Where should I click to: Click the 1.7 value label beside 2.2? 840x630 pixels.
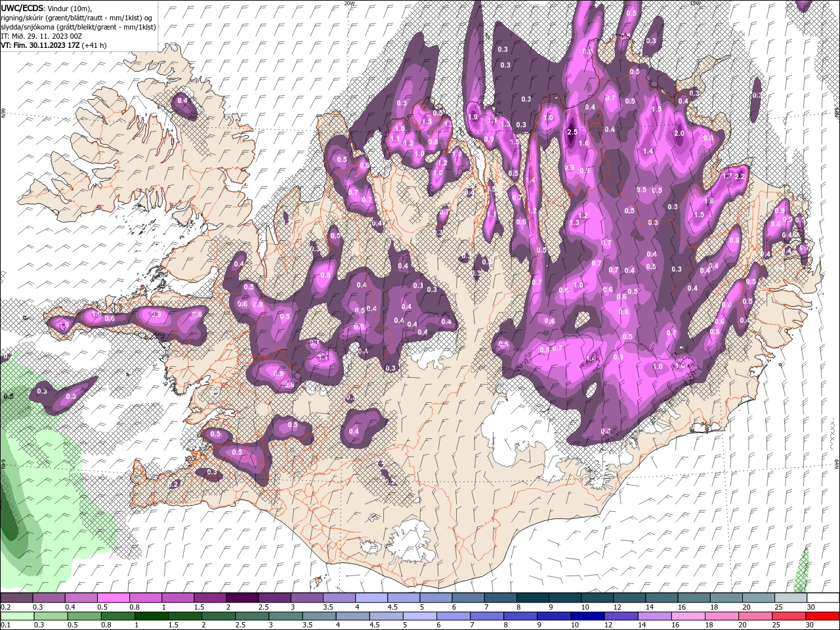[726, 176]
